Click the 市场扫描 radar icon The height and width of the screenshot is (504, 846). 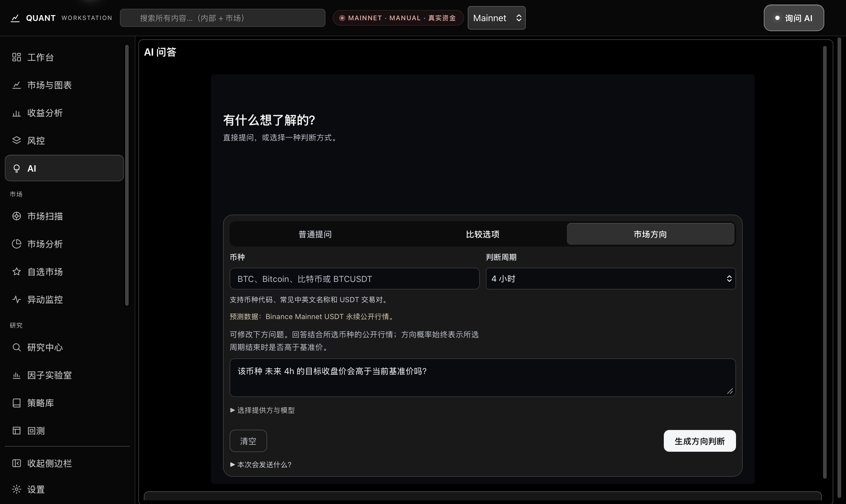16,216
